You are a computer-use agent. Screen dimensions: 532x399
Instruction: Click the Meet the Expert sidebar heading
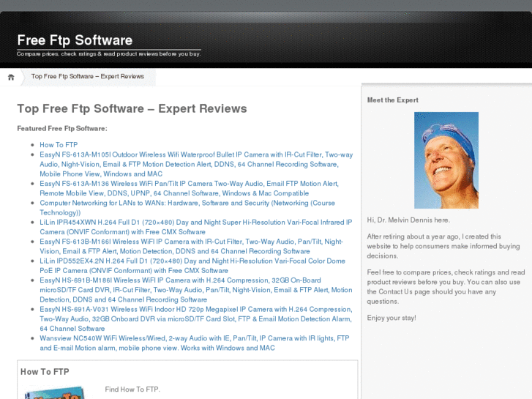pyautogui.click(x=392, y=100)
